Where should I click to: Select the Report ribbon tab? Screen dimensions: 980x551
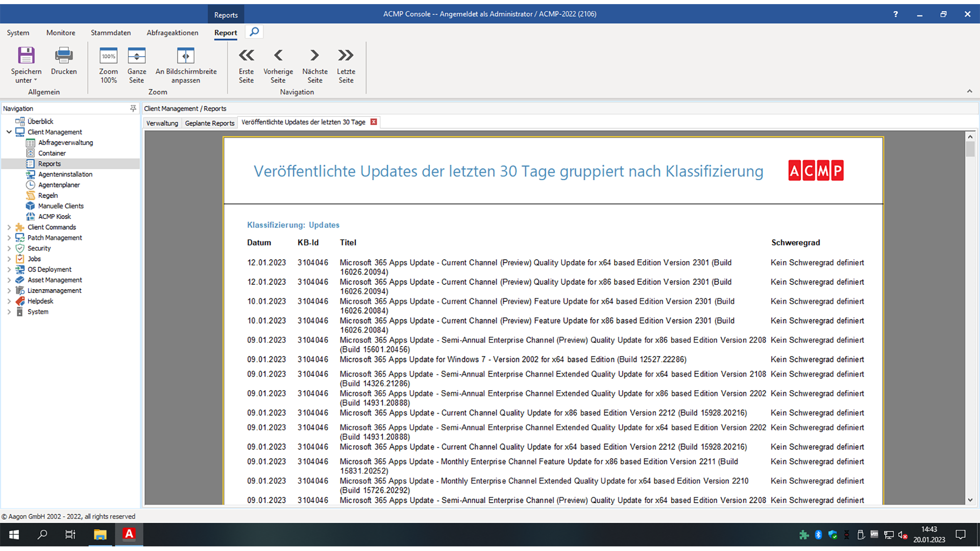point(226,33)
